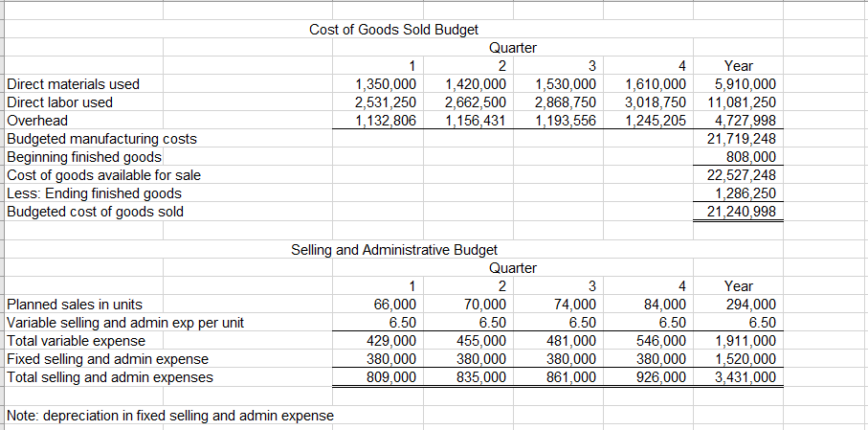Click the total expenses cell 809,000
Image resolution: width=868 pixels, height=430 pixels.
pyautogui.click(x=392, y=378)
